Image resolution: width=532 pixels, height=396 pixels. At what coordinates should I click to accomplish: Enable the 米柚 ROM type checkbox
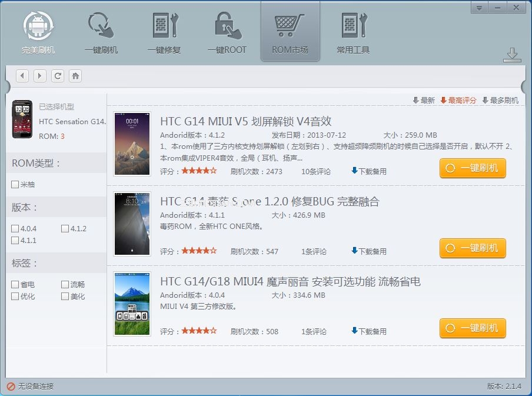(15, 185)
